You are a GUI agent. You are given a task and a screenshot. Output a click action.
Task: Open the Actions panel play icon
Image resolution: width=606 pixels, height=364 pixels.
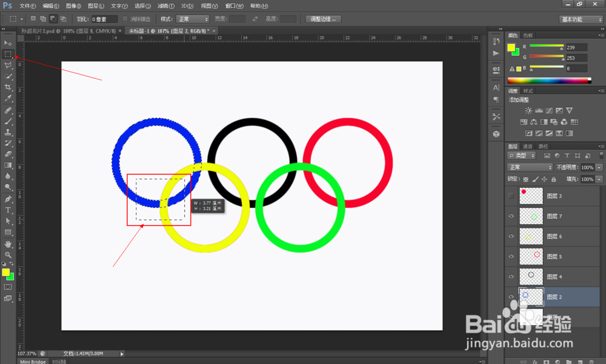click(x=496, y=53)
